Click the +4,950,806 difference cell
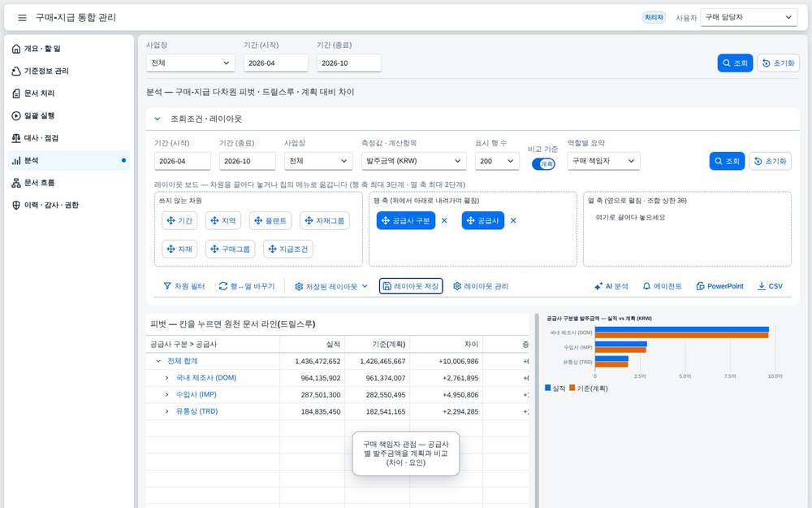The width and height of the screenshot is (812, 508). point(447,394)
